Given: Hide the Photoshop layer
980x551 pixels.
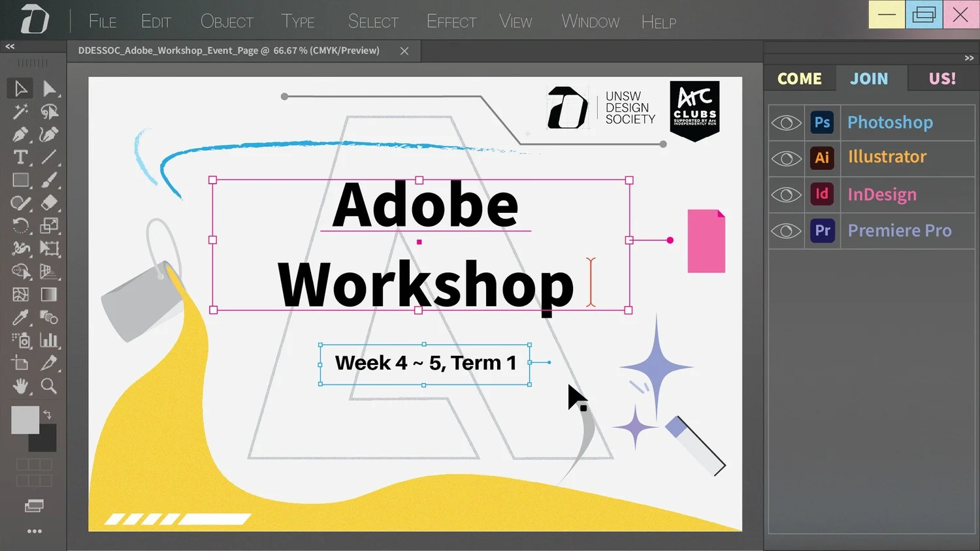Looking at the screenshot, I should (x=786, y=123).
